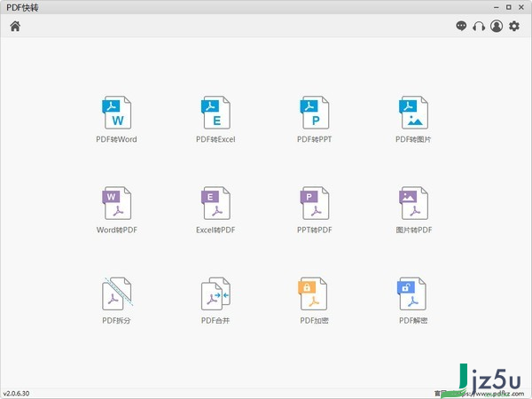The image size is (532, 399).
Task: Click the PDF合并 text label
Action: (215, 321)
